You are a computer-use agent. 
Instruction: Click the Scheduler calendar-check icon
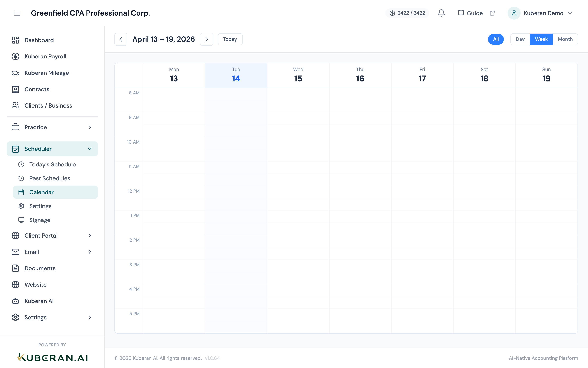[x=16, y=149]
